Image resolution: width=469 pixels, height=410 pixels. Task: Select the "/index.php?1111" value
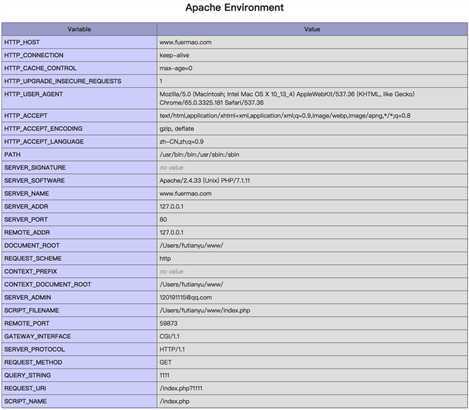pos(181,389)
